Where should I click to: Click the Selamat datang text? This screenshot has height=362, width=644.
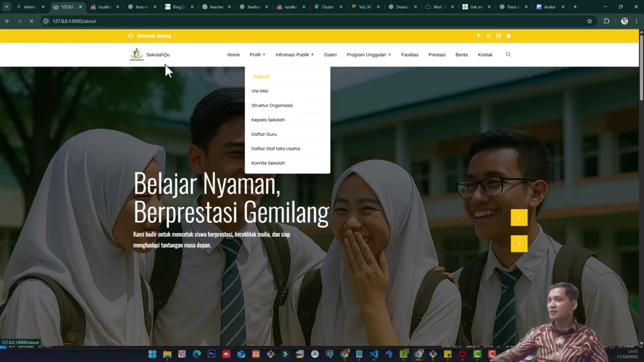[x=154, y=36]
